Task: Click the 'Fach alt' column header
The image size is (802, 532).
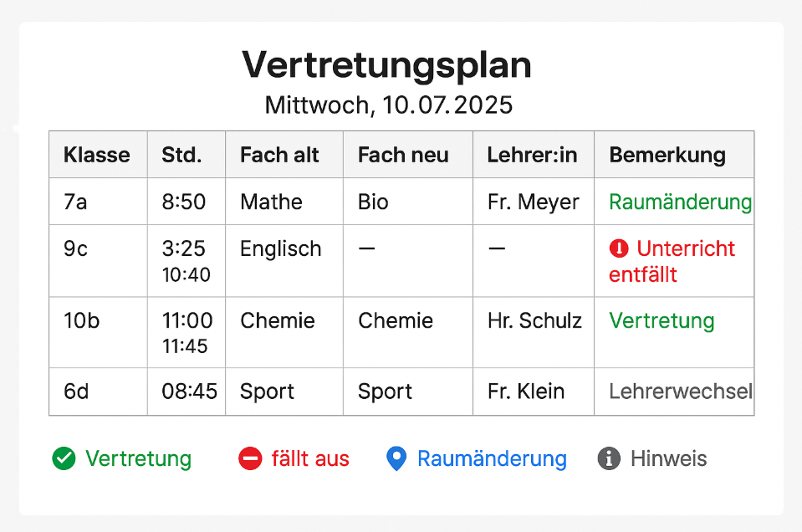Action: point(279,155)
